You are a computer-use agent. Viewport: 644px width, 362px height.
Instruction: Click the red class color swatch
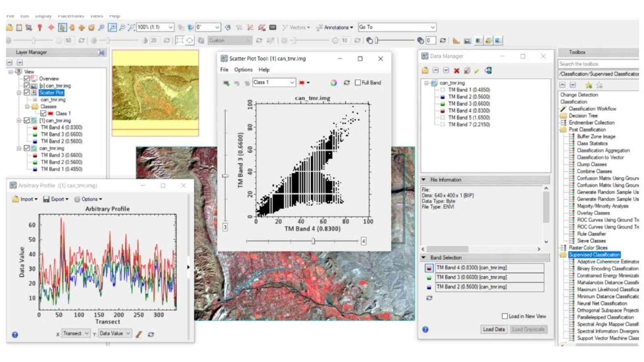302,82
